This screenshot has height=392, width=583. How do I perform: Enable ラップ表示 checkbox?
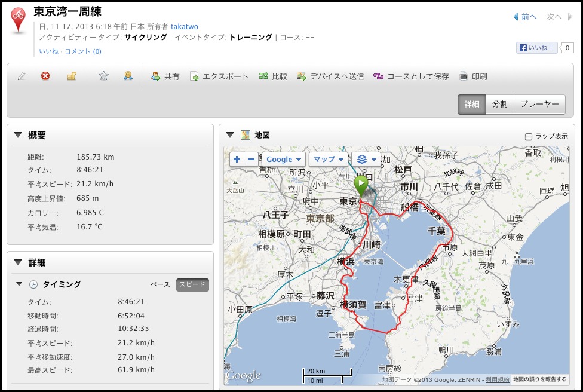[528, 137]
